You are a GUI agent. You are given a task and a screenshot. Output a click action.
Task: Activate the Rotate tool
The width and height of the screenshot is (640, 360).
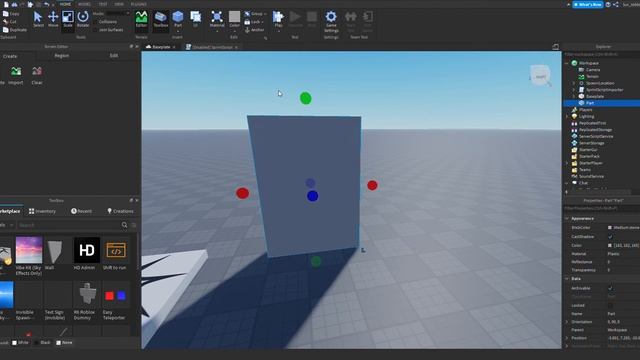pyautogui.click(x=83, y=19)
